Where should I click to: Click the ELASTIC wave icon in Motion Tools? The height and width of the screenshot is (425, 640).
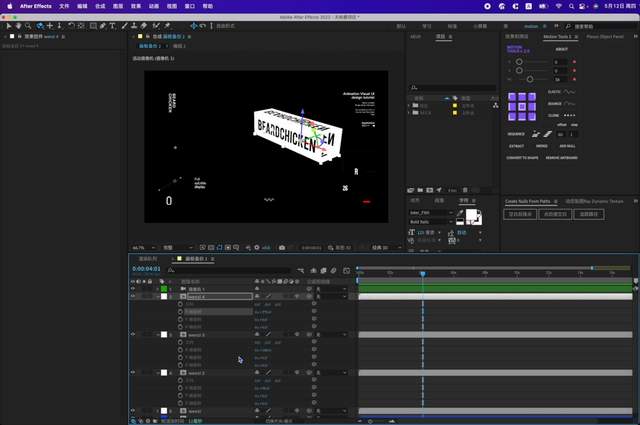tap(569, 92)
